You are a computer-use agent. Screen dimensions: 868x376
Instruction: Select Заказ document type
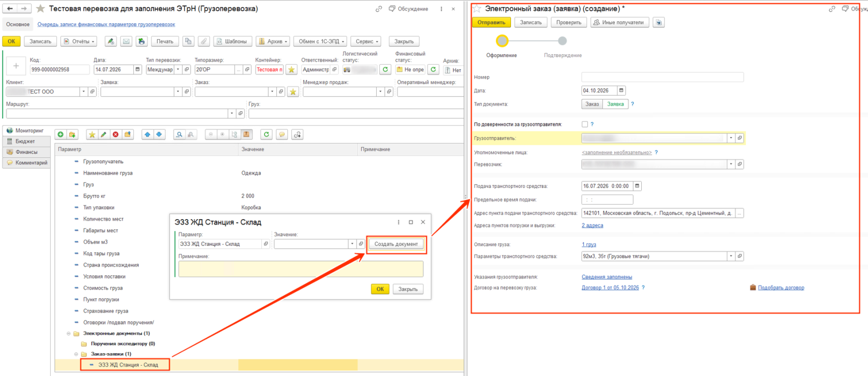click(x=592, y=104)
